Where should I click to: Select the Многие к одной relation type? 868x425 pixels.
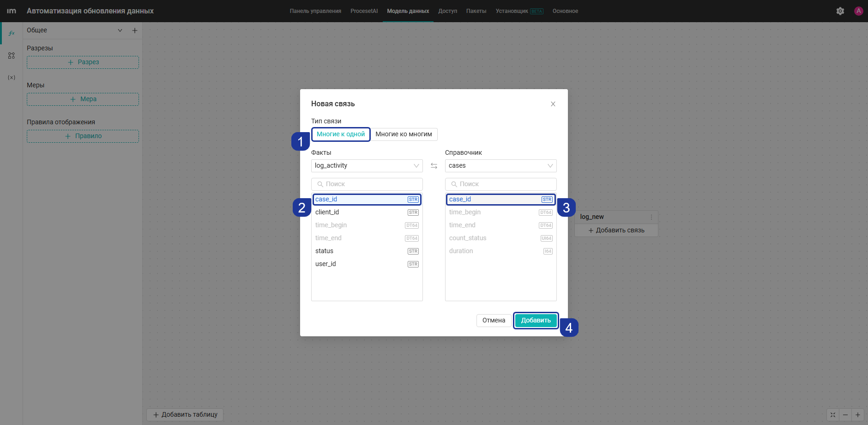point(341,134)
